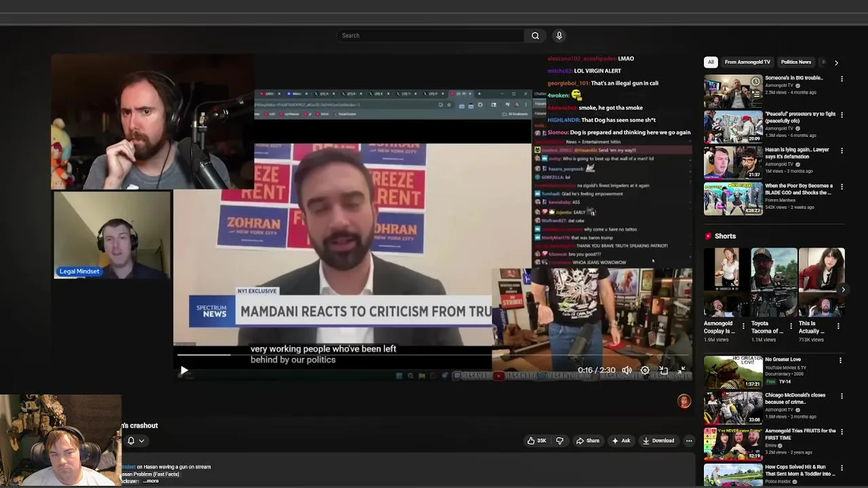
Task: Open options for 'Poor Boy Becomes BLADE GOD'
Action: [842, 186]
